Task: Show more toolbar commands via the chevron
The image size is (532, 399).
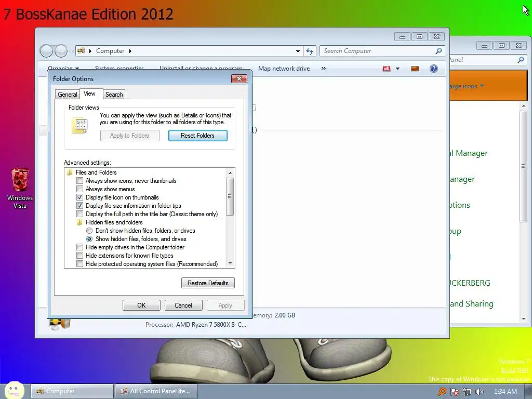Action: [x=323, y=68]
